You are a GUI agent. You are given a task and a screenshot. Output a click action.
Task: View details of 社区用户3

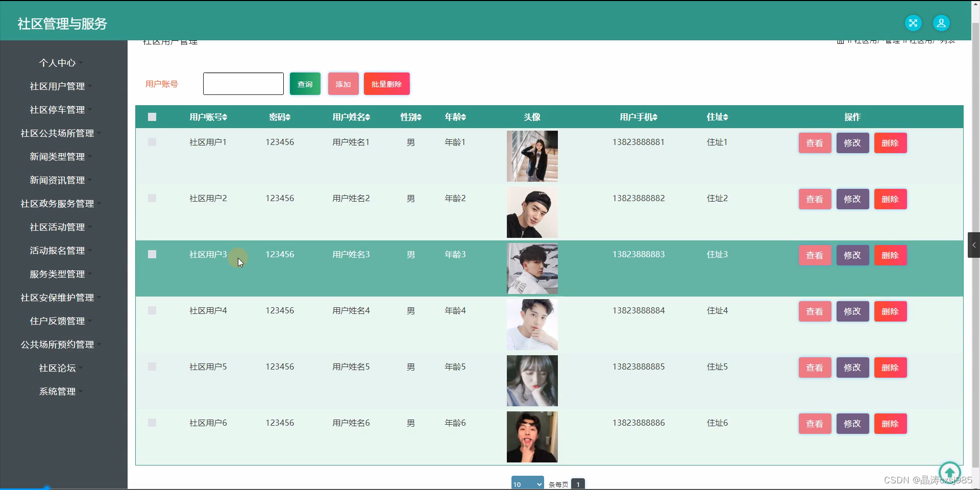[x=815, y=255]
